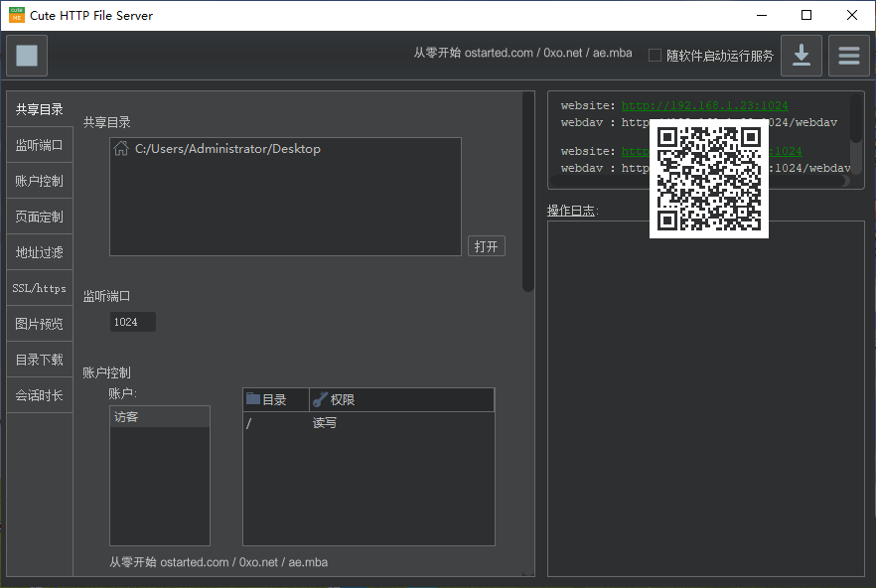Select the C:/Users/Administrator/Desktop entry

click(285, 149)
